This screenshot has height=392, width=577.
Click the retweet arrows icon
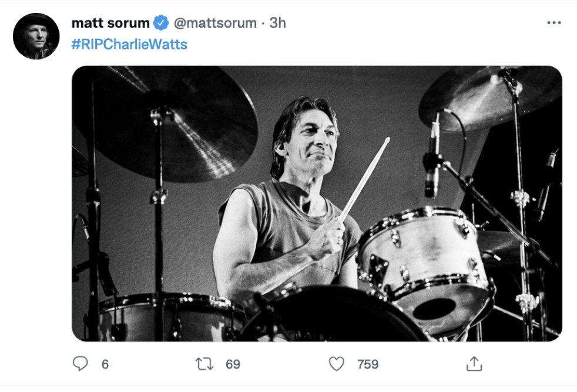tap(204, 364)
